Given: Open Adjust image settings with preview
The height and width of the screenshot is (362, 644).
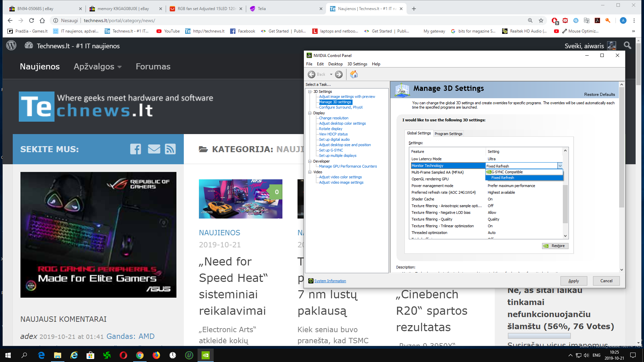Looking at the screenshot, I should [x=347, y=97].
